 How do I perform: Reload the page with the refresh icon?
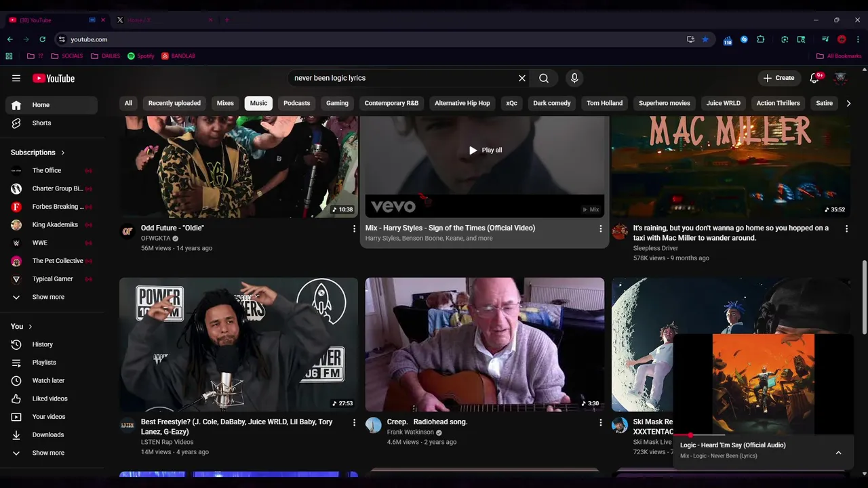tap(42, 39)
